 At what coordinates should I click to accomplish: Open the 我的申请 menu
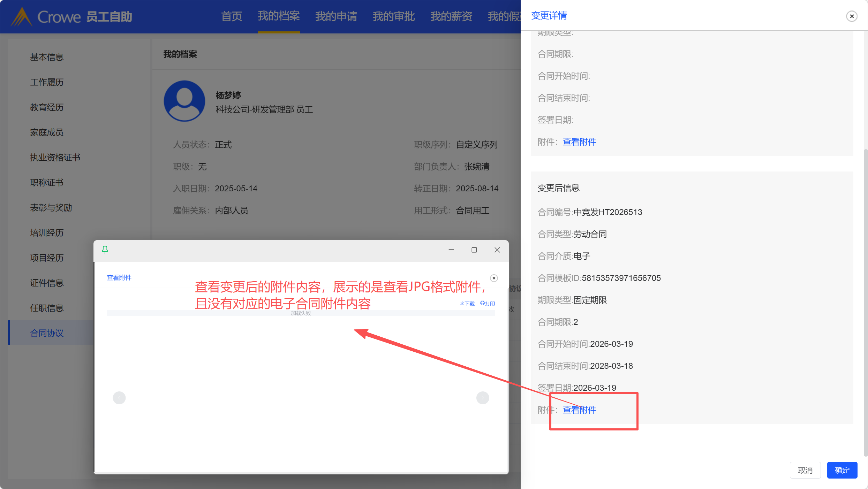pyautogui.click(x=336, y=16)
